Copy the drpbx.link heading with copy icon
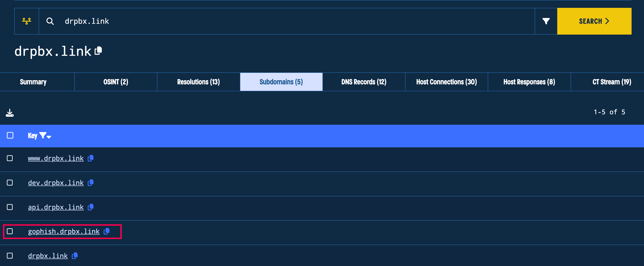The height and width of the screenshot is (266, 644). click(x=98, y=51)
